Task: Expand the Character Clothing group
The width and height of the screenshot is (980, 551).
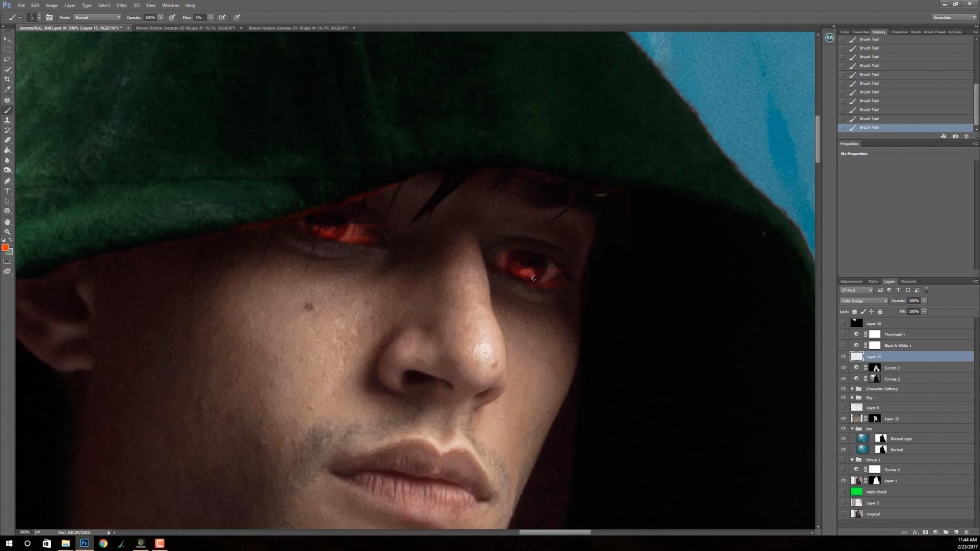Action: tap(852, 389)
